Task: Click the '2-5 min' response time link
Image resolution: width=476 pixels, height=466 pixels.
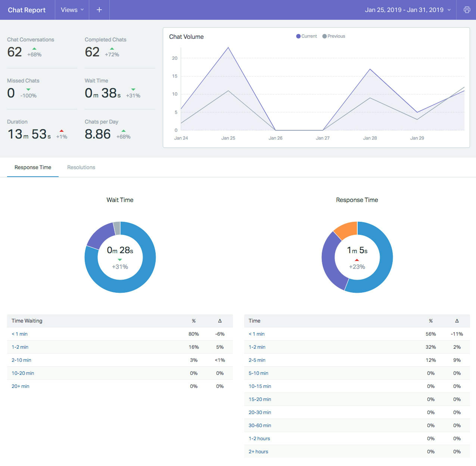Action: coord(257,360)
